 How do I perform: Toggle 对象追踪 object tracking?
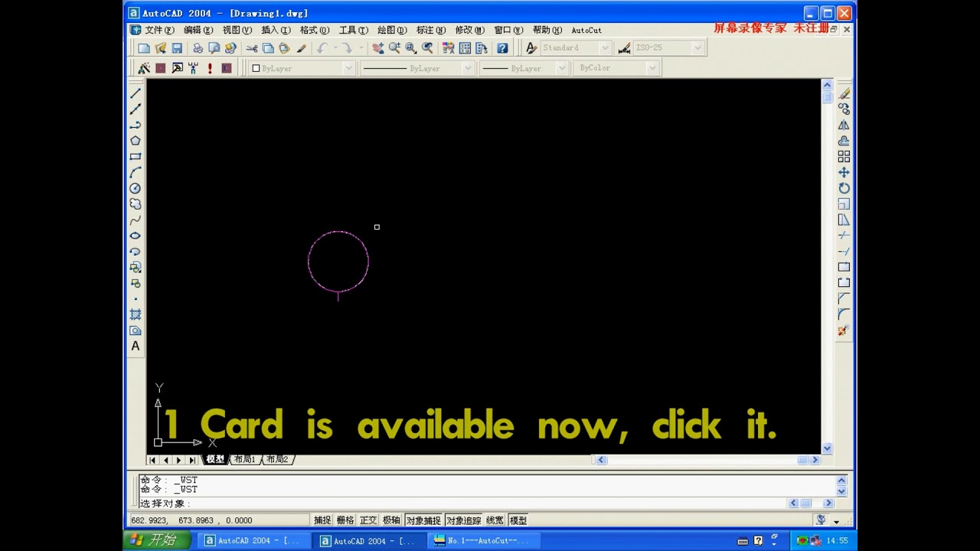(x=463, y=520)
